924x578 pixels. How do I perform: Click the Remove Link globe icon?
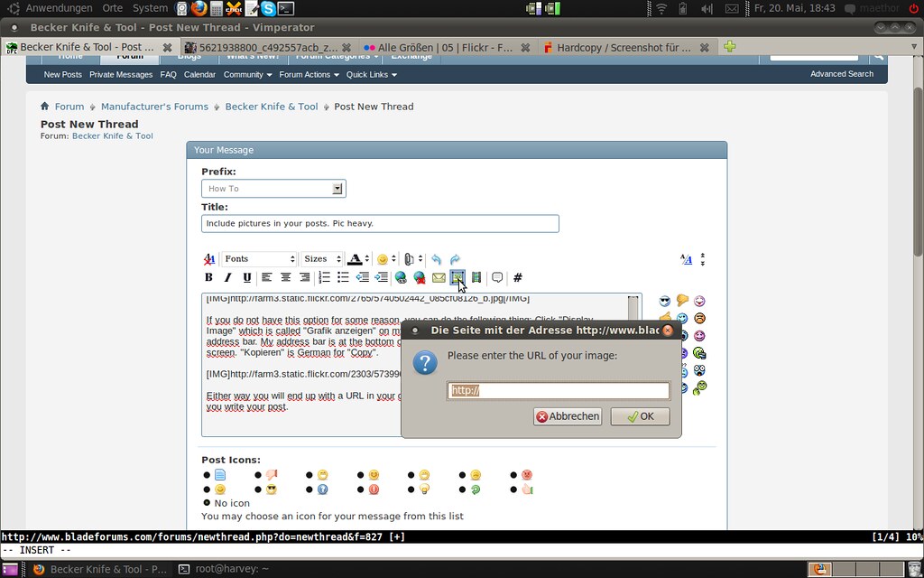(420, 277)
